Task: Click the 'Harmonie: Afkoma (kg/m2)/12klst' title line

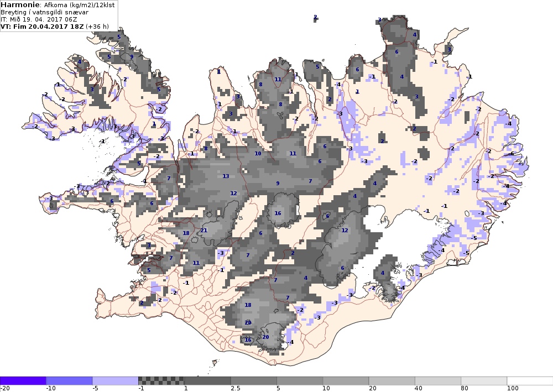Action: pos(57,5)
